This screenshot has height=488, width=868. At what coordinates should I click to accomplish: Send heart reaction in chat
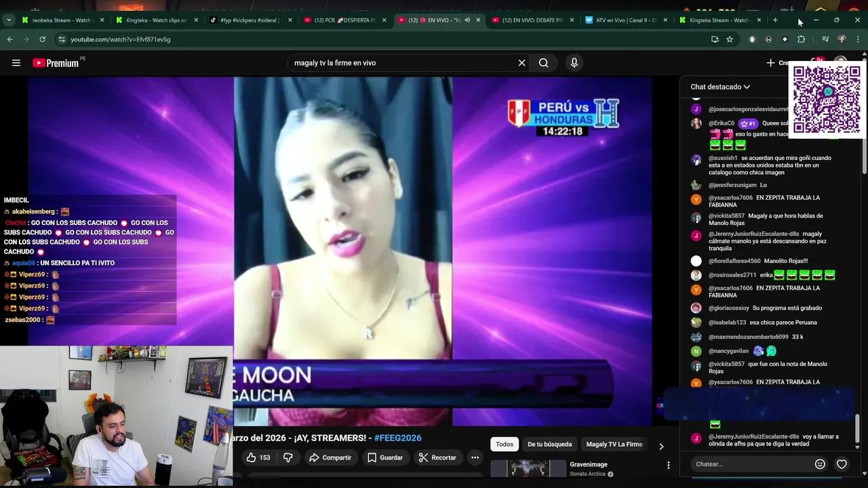pyautogui.click(x=842, y=464)
